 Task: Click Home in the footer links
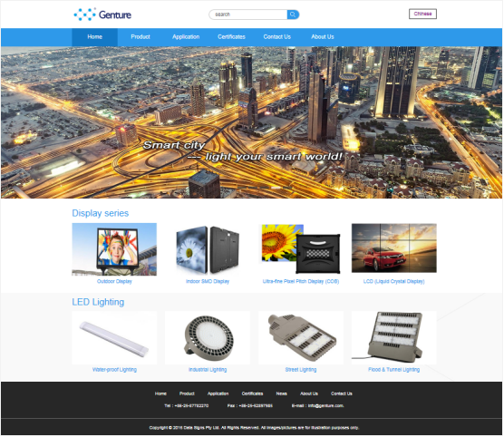(x=160, y=393)
